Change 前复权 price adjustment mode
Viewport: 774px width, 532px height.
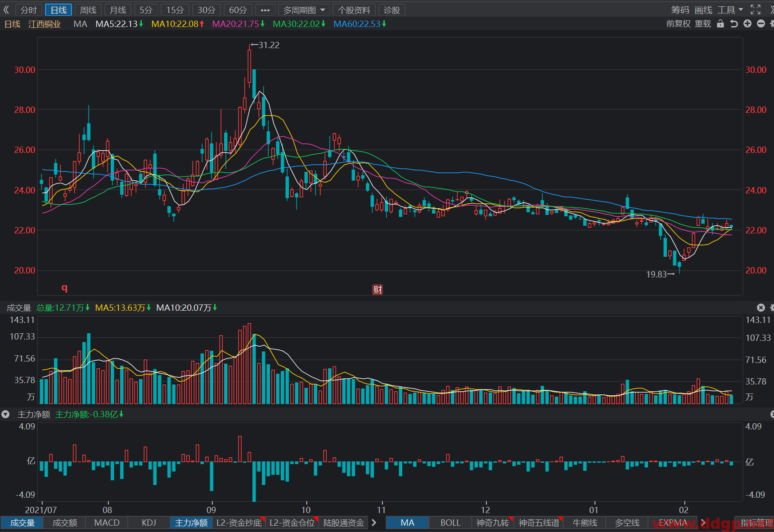point(678,24)
